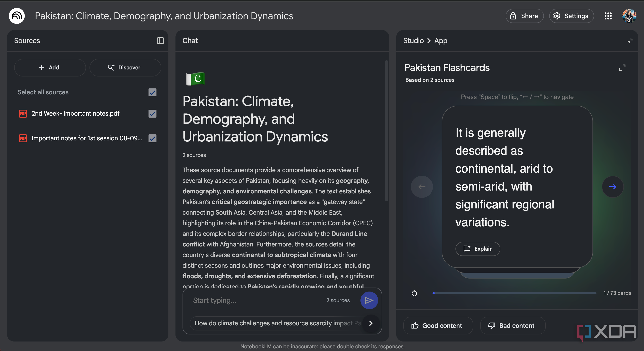
Task: Discover new sources
Action: pos(125,67)
